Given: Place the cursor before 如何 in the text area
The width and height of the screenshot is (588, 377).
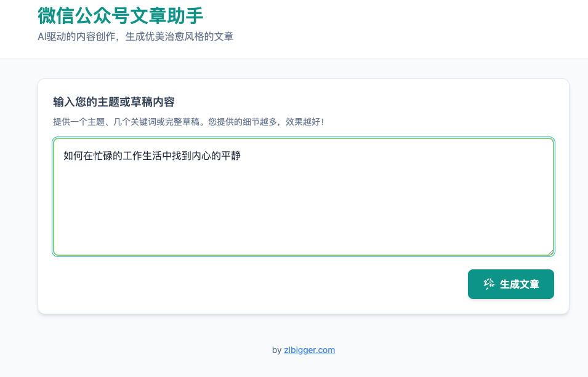Looking at the screenshot, I should point(64,156).
